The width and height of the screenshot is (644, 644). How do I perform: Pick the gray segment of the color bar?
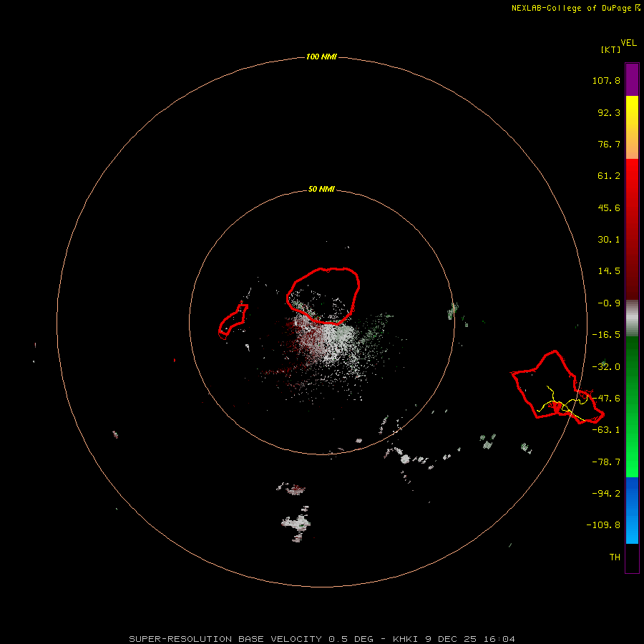632,318
